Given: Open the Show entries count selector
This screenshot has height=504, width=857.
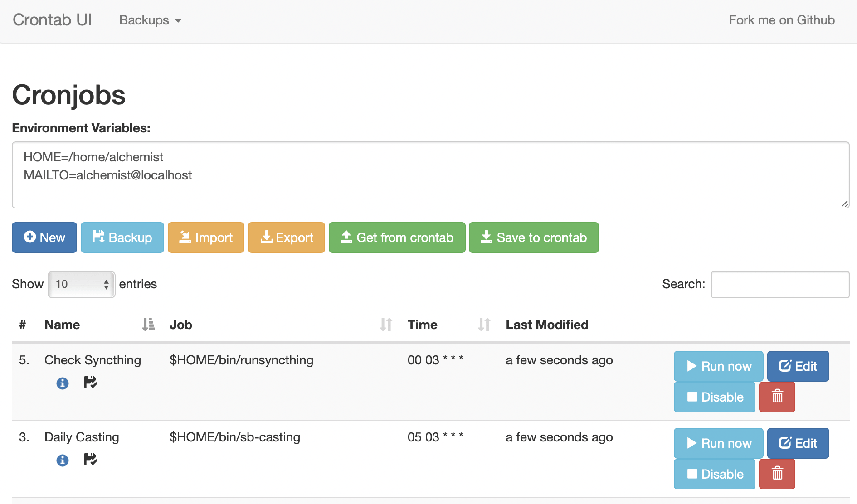Looking at the screenshot, I should pyautogui.click(x=82, y=284).
